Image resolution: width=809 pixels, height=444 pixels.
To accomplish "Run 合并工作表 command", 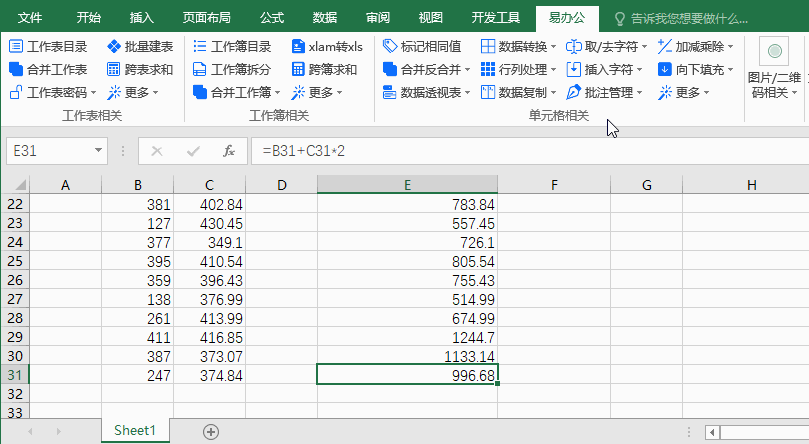I will (x=48, y=69).
